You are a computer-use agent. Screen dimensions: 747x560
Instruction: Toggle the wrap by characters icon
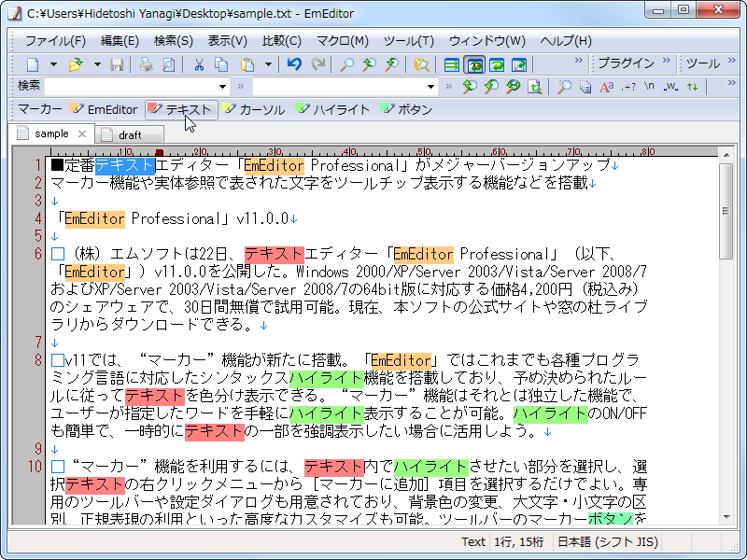coord(474,64)
